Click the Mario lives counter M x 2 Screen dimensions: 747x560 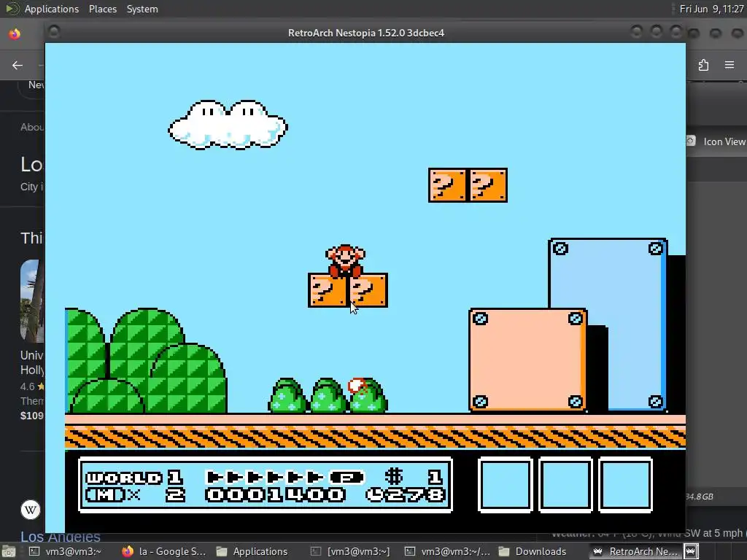tap(135, 495)
